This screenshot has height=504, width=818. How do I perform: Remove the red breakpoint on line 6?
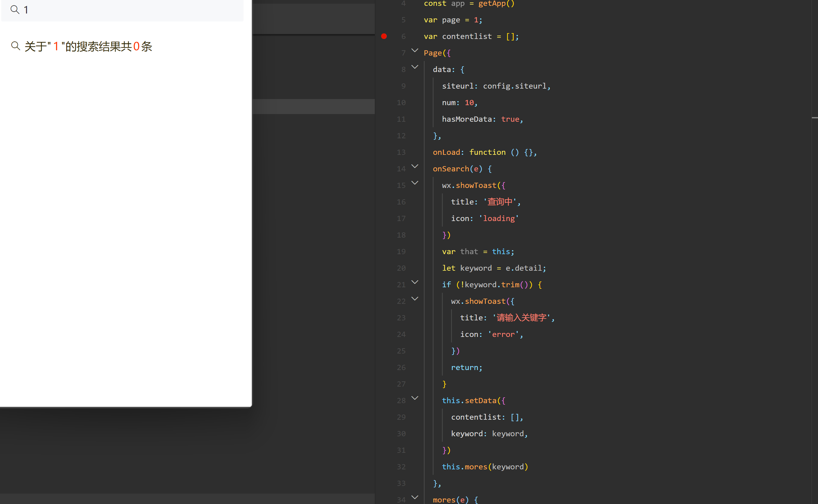pos(384,36)
